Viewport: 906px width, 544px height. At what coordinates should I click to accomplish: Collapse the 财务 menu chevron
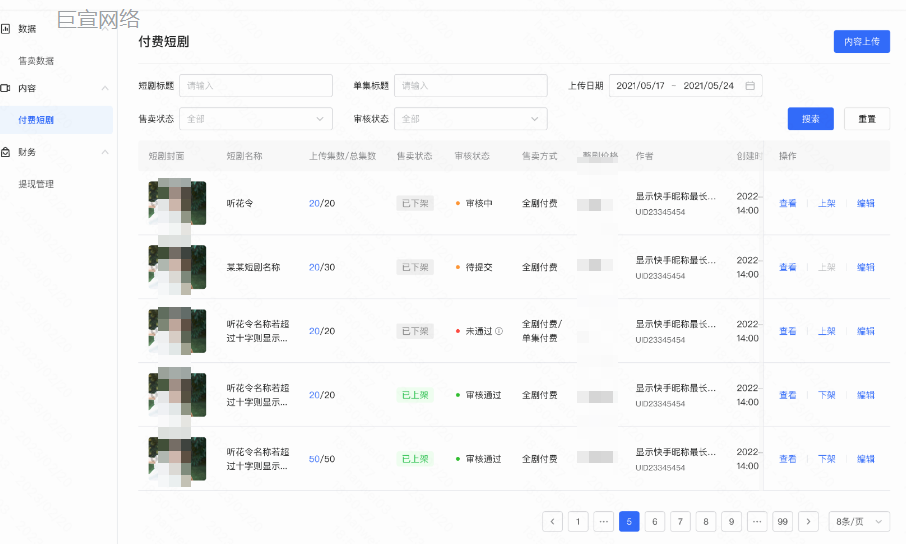click(x=105, y=152)
